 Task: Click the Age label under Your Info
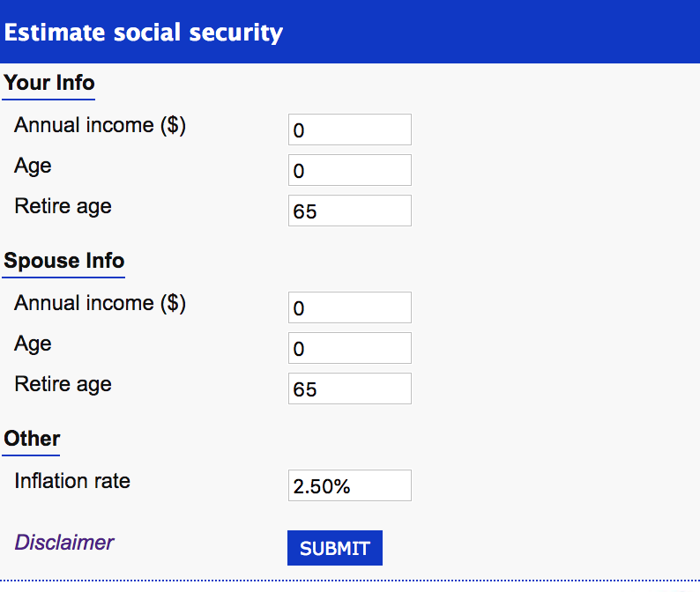tap(34, 166)
